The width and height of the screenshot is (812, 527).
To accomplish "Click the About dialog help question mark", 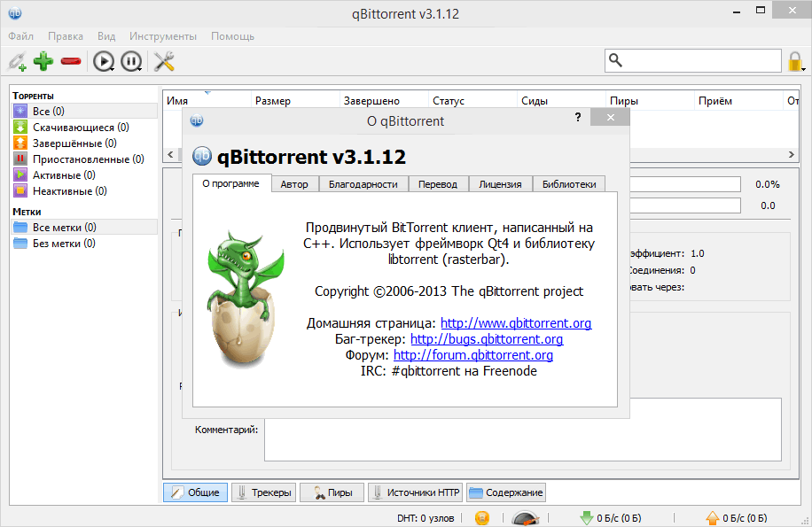I will click(x=578, y=118).
